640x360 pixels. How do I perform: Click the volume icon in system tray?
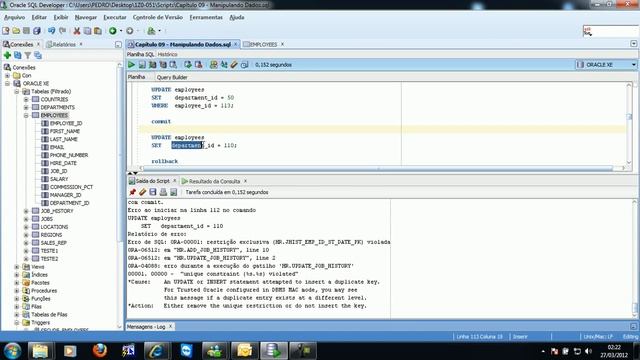588,351
